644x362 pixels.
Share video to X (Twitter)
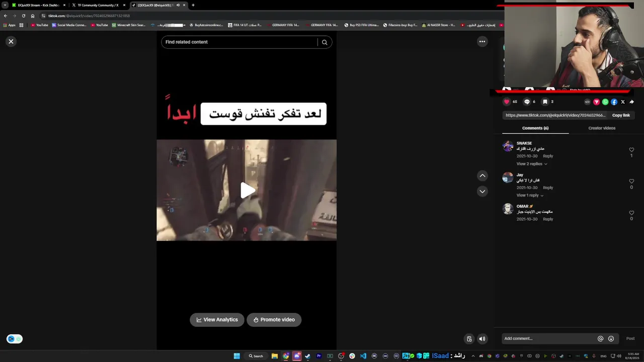[x=623, y=102]
